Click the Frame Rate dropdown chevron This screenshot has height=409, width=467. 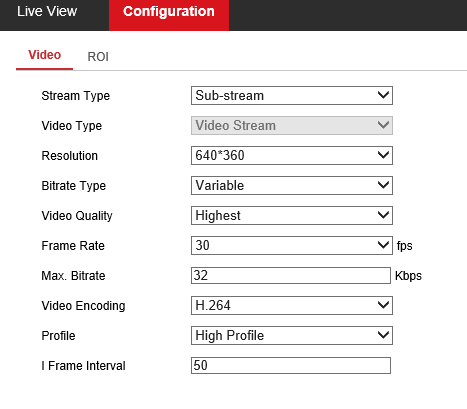[x=383, y=245]
